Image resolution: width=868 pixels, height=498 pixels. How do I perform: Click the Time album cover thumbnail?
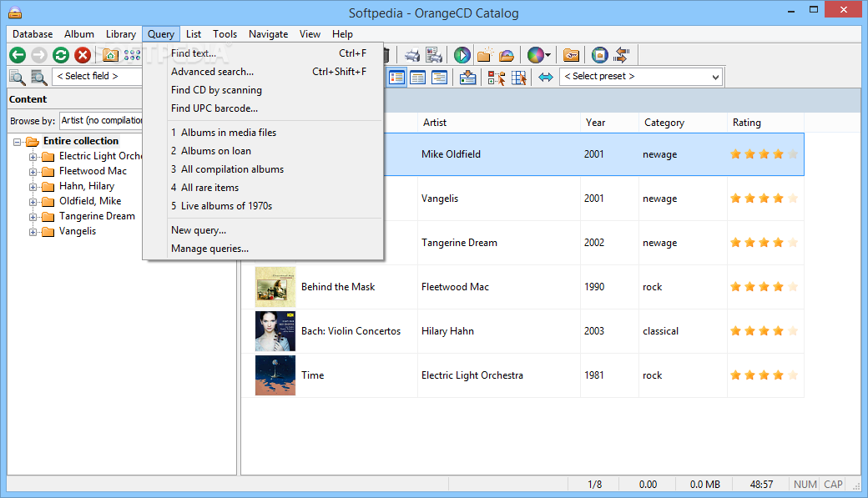click(275, 375)
